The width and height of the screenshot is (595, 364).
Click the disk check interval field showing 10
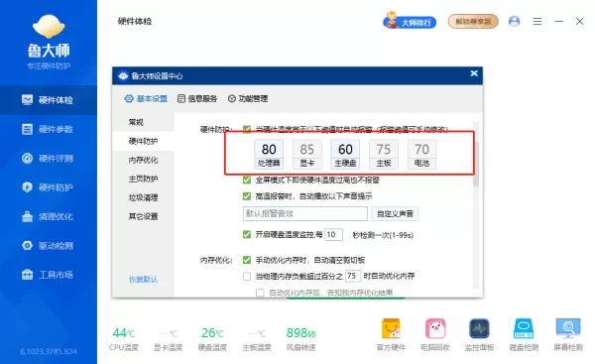(333, 235)
